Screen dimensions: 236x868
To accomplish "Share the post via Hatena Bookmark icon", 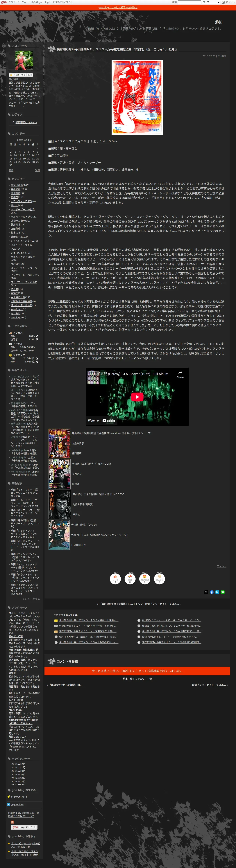I will [x=217, y=592].
